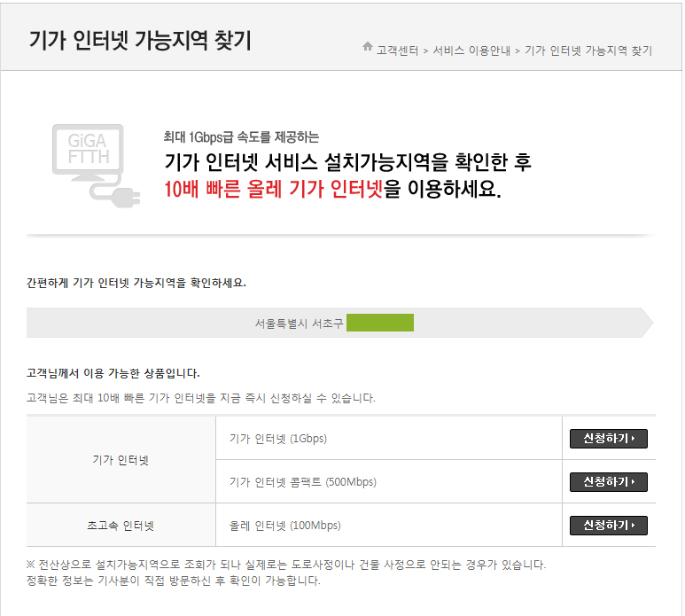The width and height of the screenshot is (685, 616).
Task: Click the 간편하게 기가 인터넷 가능지역을 확인하세요 heading
Action: (x=136, y=283)
